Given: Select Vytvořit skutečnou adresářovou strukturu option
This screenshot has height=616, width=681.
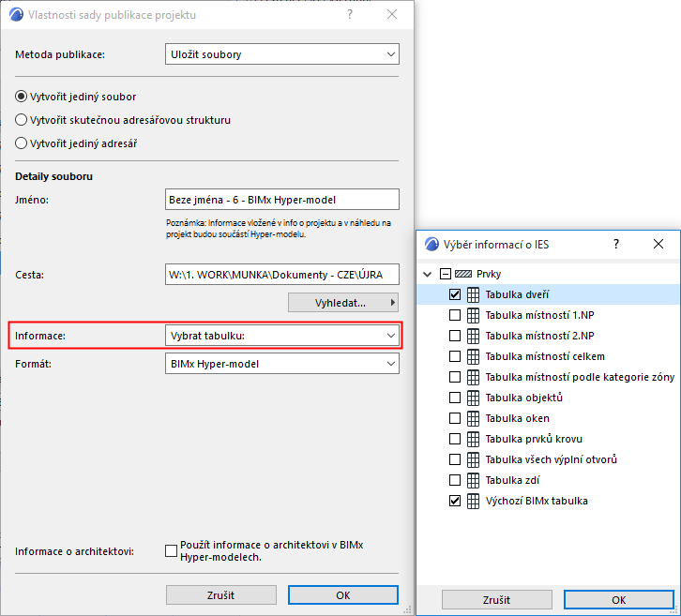Looking at the screenshot, I should pos(21,120).
